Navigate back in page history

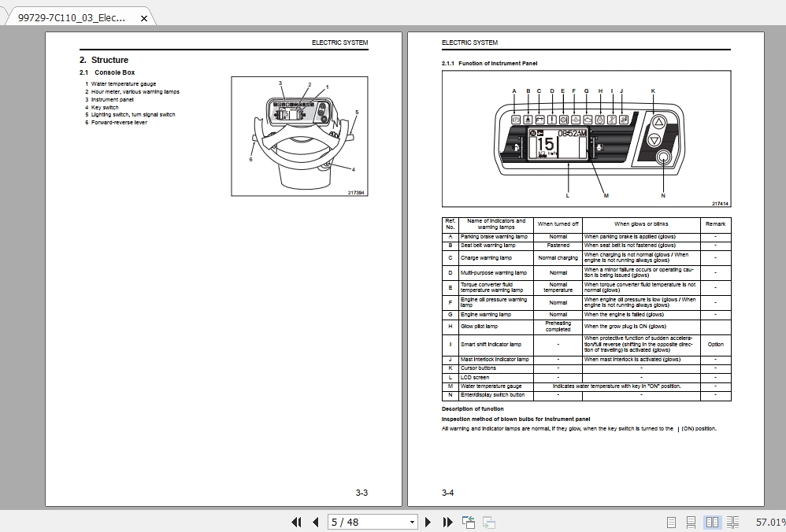pyautogui.click(x=468, y=522)
